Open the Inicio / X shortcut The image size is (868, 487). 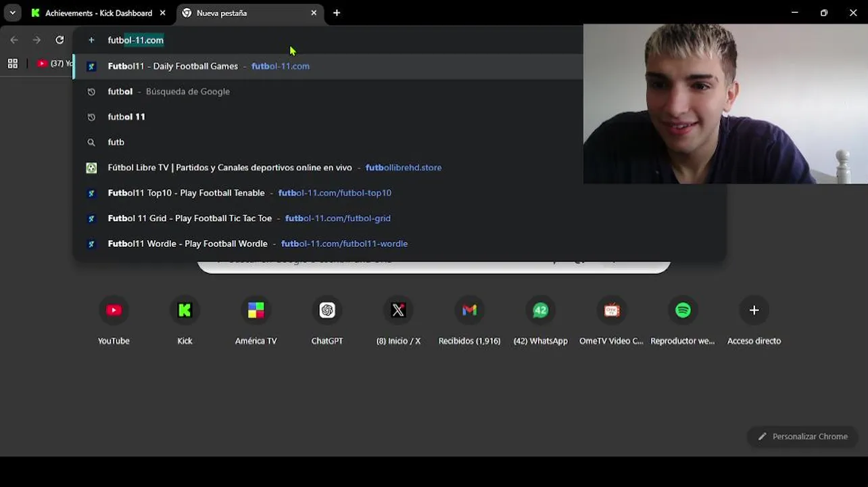coord(398,322)
